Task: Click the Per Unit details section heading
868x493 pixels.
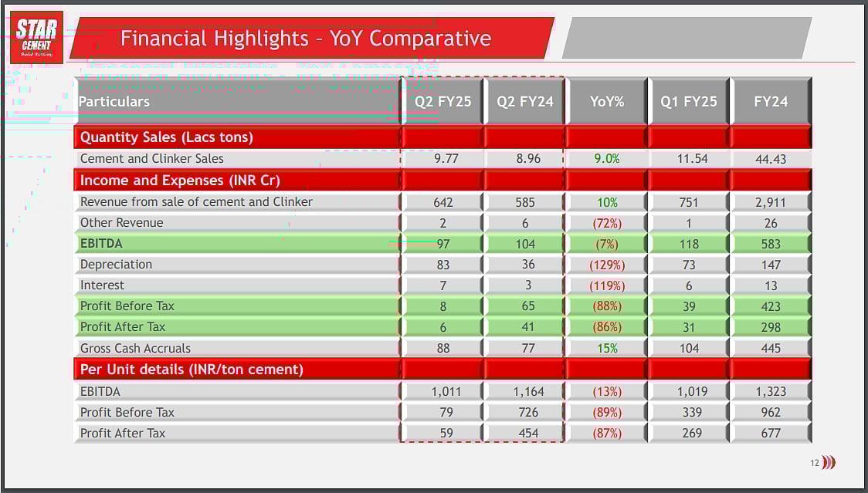Action: click(x=192, y=369)
